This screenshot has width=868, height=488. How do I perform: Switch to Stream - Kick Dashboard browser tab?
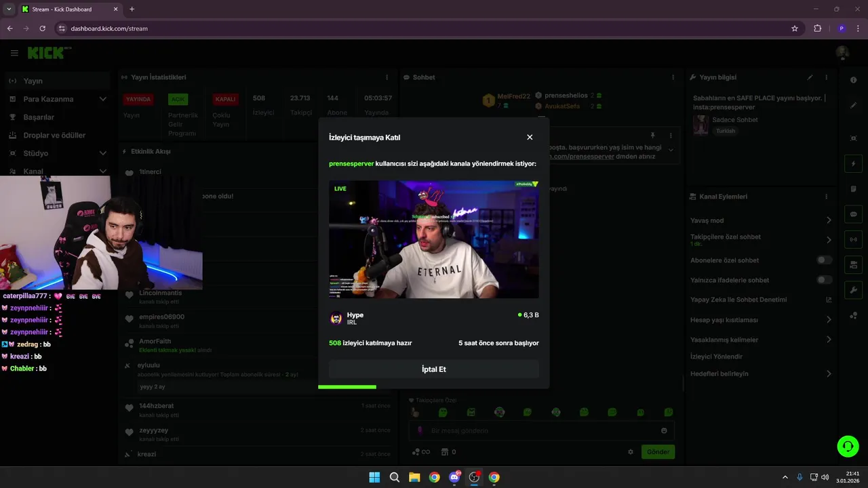point(69,9)
